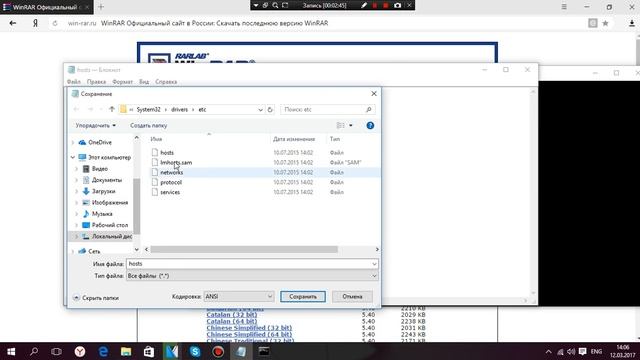Click the file name input field
Screen dimensions: 640x360
click(x=249, y=264)
